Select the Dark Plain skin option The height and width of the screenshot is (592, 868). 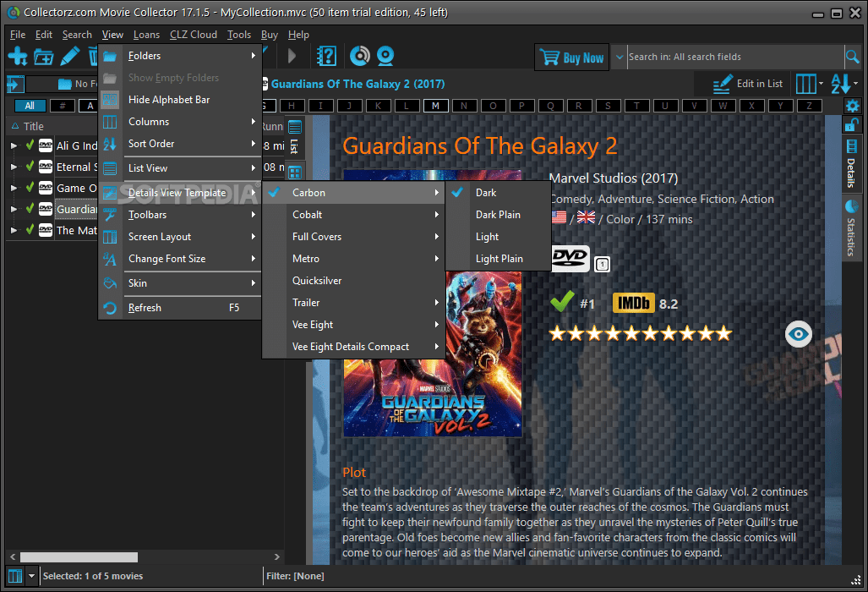[498, 214]
